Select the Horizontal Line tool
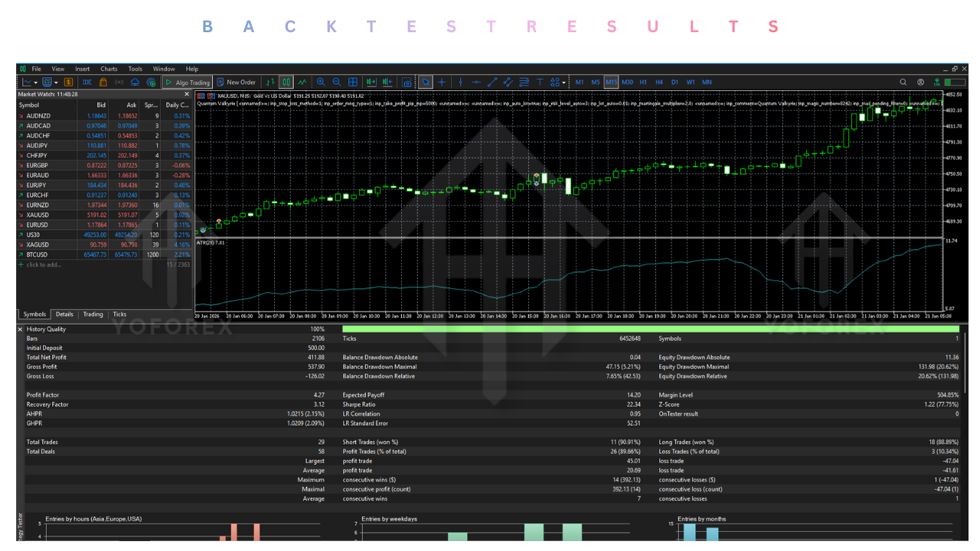 click(477, 82)
